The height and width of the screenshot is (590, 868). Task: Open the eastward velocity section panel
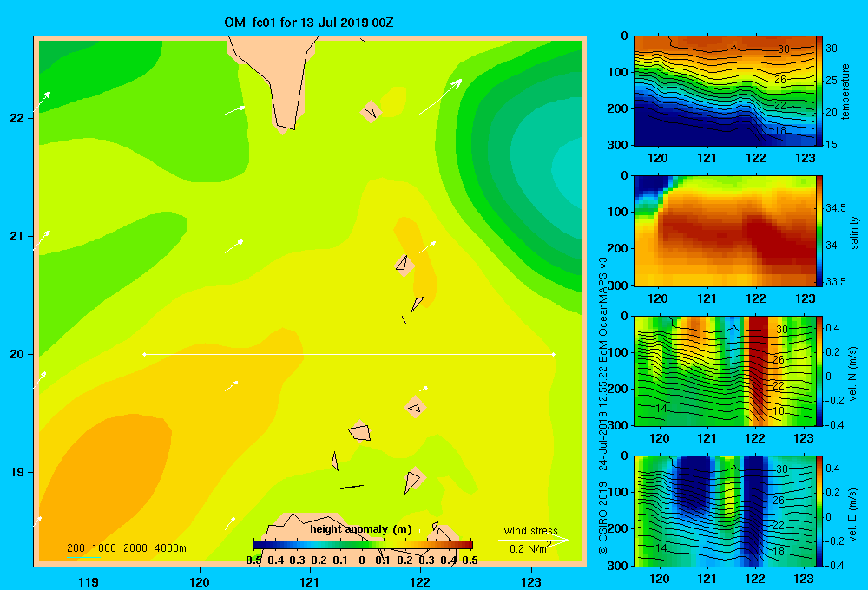(725, 511)
